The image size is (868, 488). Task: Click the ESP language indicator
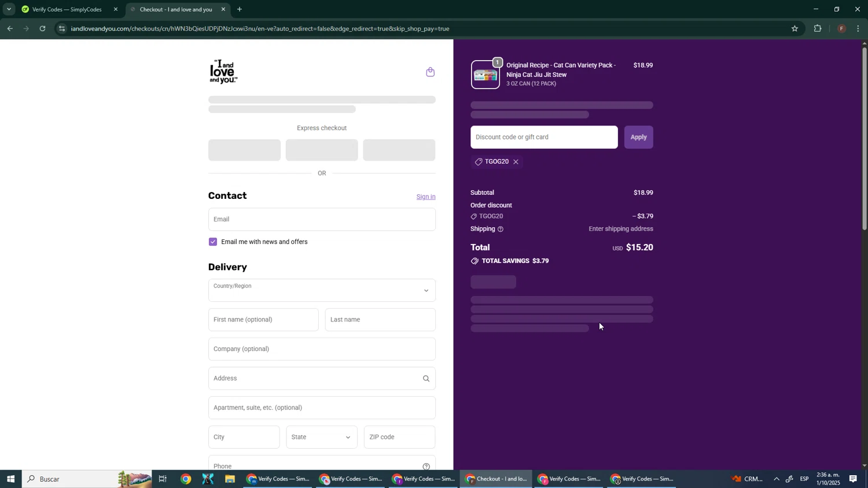(804, 479)
